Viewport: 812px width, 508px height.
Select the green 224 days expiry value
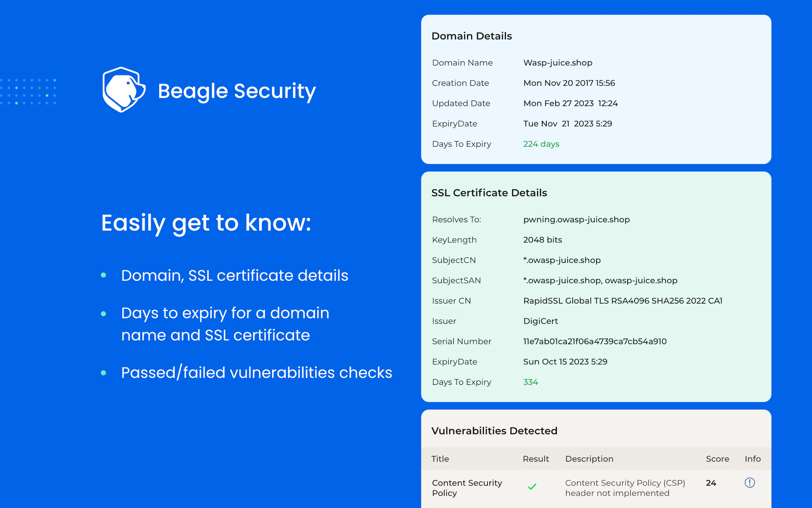tap(541, 144)
